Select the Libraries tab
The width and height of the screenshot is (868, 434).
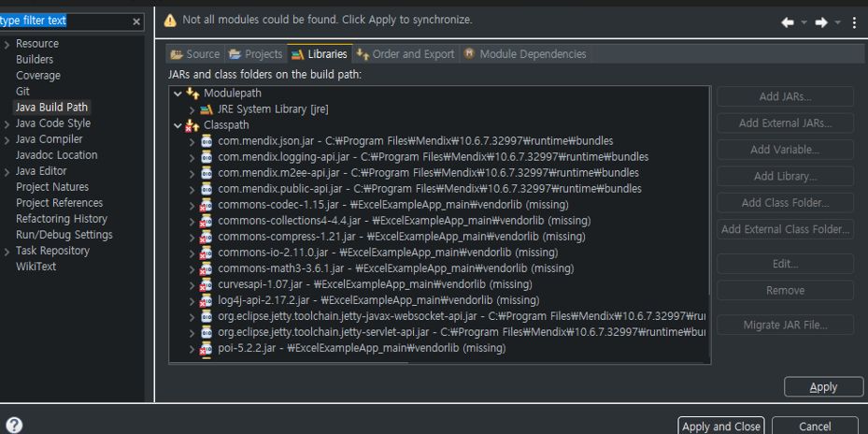click(320, 53)
